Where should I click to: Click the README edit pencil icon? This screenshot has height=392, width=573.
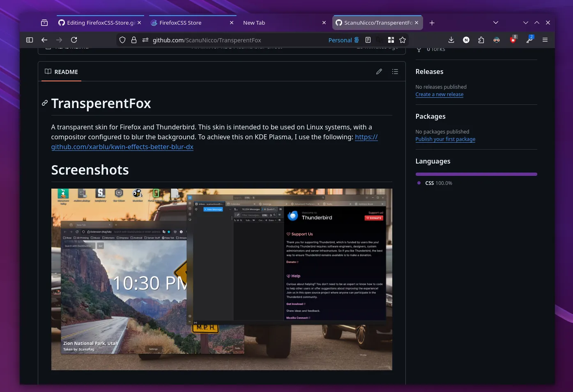point(379,71)
